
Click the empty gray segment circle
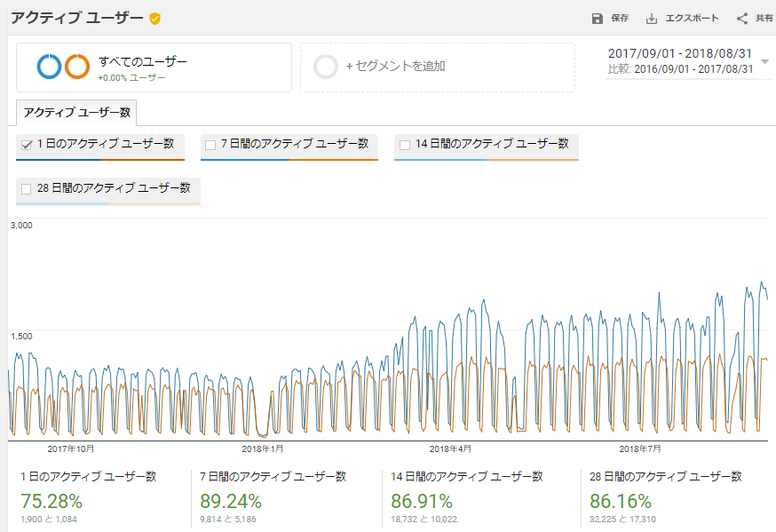tap(326, 67)
